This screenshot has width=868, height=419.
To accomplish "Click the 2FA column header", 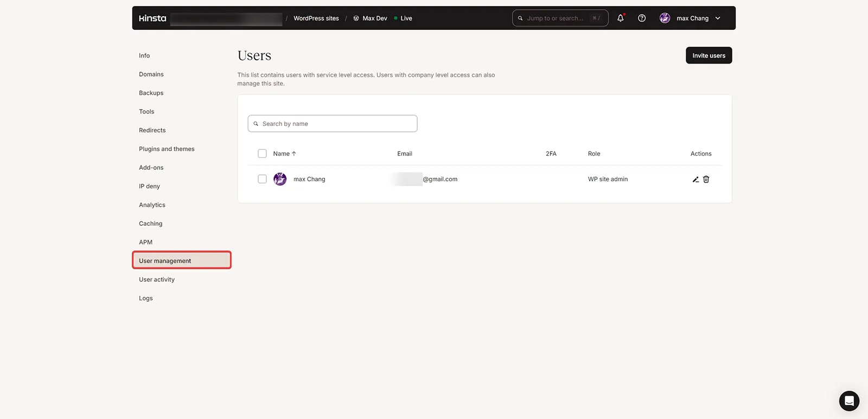I will [551, 154].
